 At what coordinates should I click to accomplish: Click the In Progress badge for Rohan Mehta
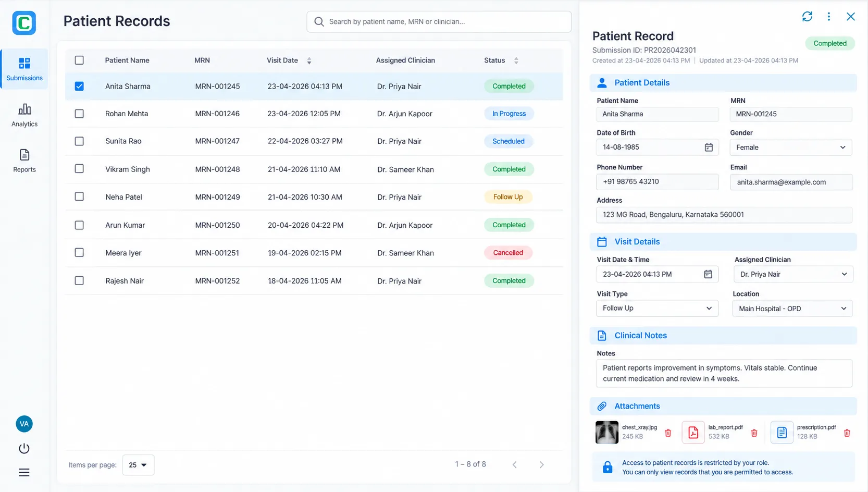click(x=509, y=114)
